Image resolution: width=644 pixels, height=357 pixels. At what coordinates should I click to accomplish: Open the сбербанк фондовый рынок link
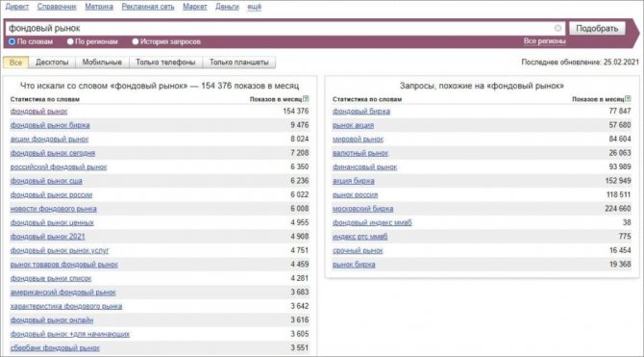tap(55, 348)
